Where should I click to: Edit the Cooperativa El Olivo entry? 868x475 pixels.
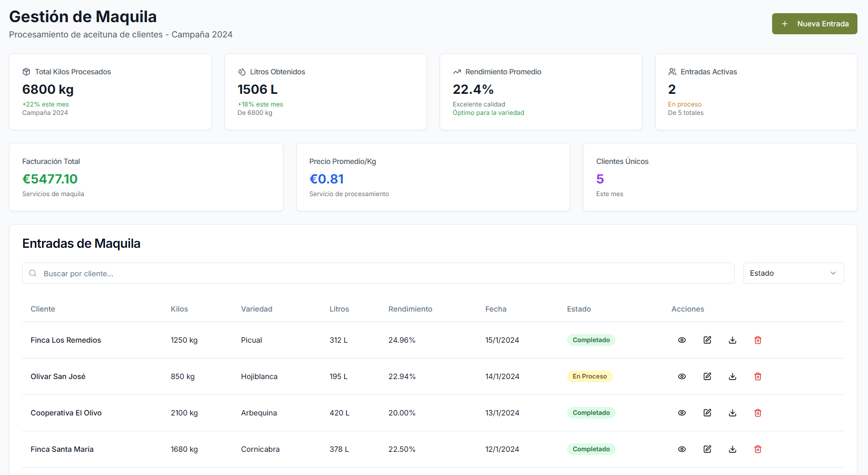(x=707, y=413)
